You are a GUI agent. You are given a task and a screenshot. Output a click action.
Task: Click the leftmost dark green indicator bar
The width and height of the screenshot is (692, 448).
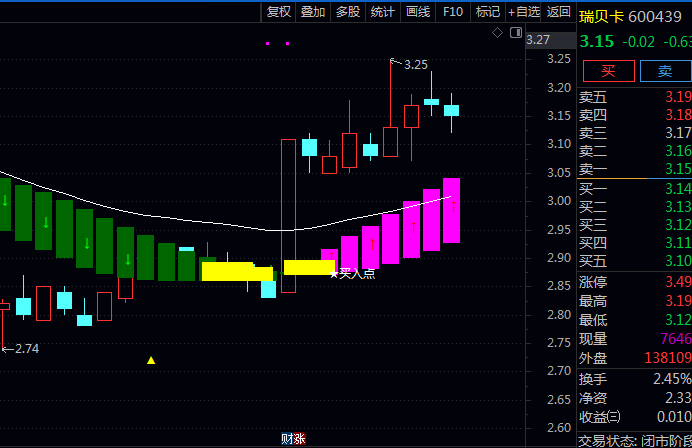click(x=5, y=204)
